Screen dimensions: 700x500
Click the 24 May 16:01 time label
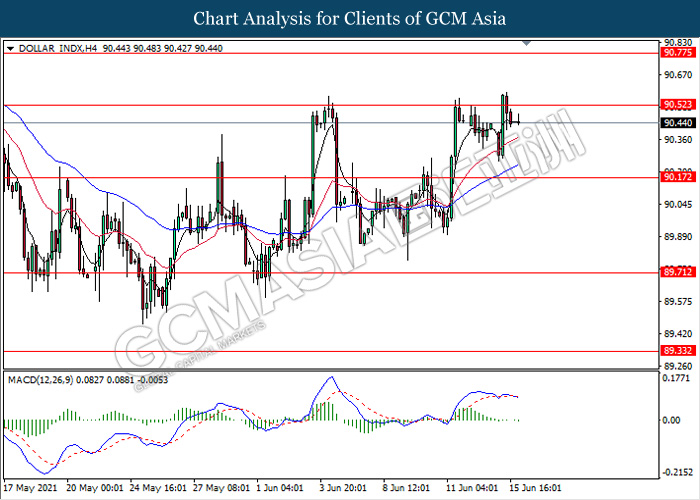(158, 488)
